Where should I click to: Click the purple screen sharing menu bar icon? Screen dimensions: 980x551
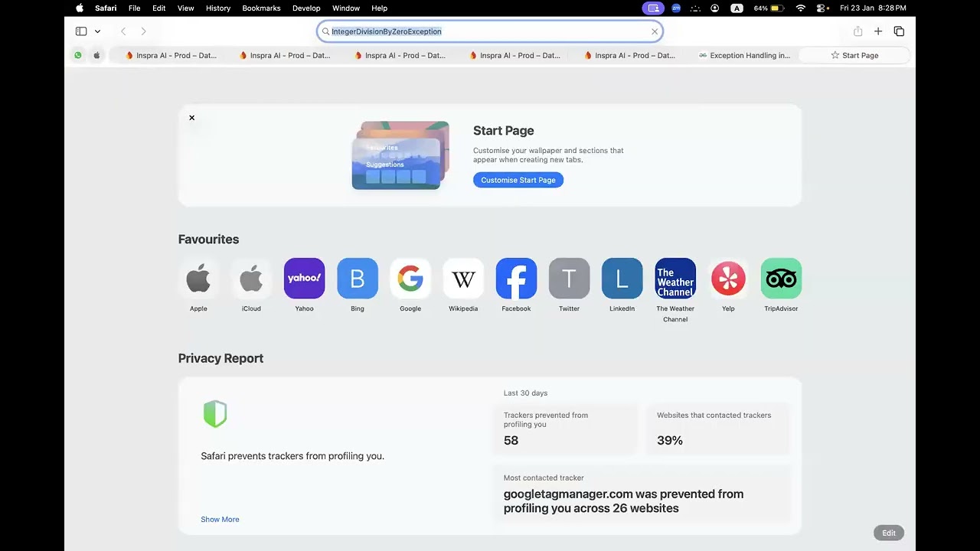point(653,8)
